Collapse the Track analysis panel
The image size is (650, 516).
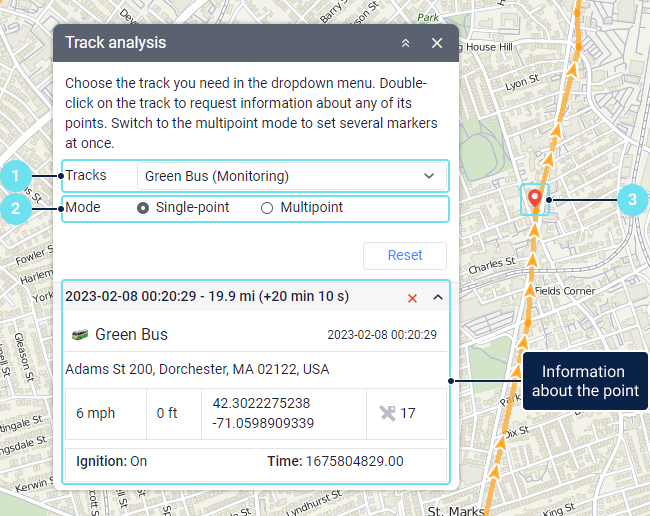pos(405,43)
